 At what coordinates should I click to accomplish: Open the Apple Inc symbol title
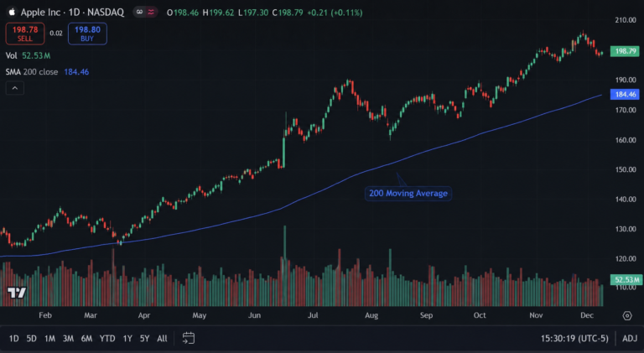click(x=72, y=13)
